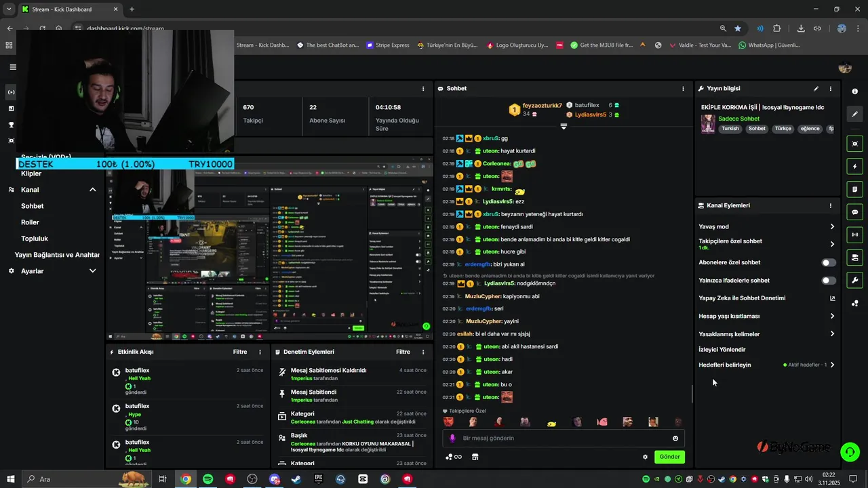This screenshot has height=488, width=868.
Task: Open the hamburger menu in dashboard
Action: click(x=12, y=67)
